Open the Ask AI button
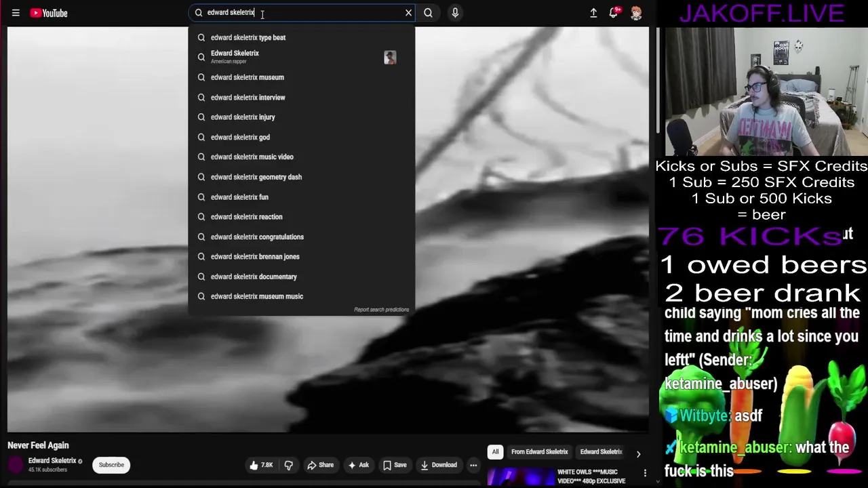 358,465
